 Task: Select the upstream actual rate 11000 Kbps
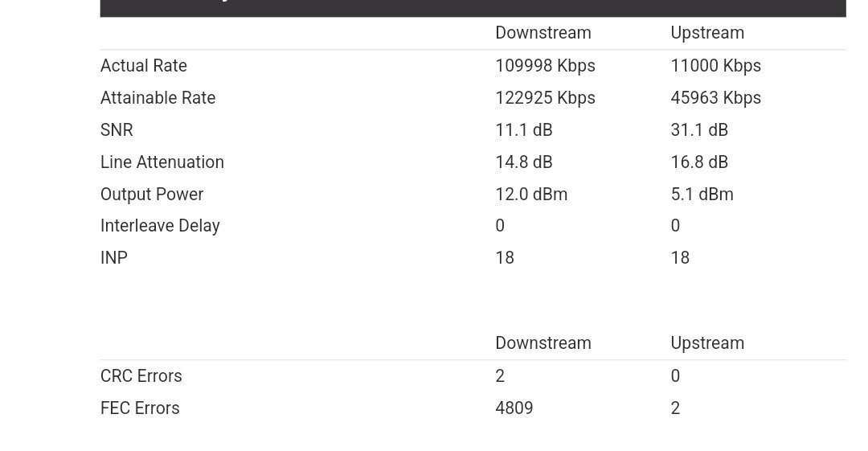pyautogui.click(x=716, y=65)
